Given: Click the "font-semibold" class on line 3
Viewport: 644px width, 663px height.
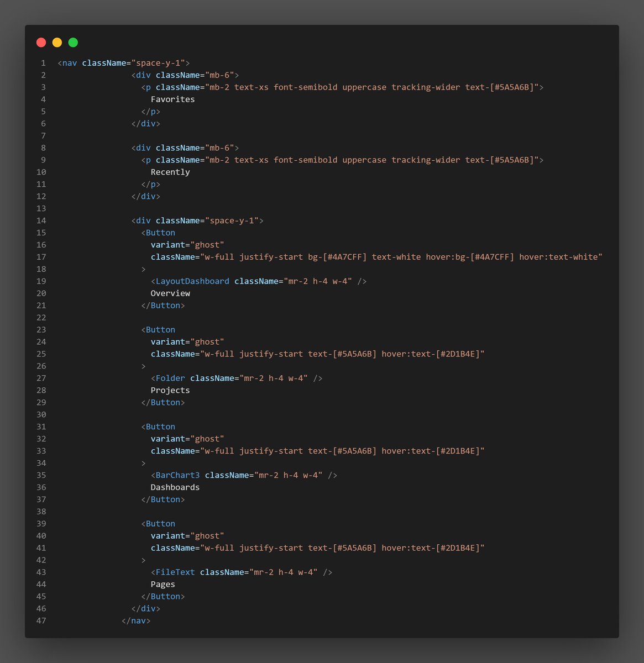Looking at the screenshot, I should coord(305,87).
